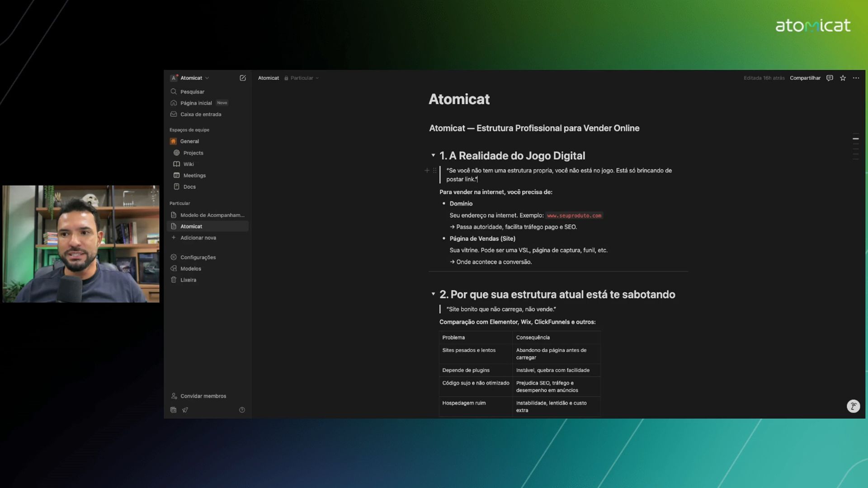868x488 pixels.
Task: Click the Atomicat page document icon
Action: pos(174,226)
